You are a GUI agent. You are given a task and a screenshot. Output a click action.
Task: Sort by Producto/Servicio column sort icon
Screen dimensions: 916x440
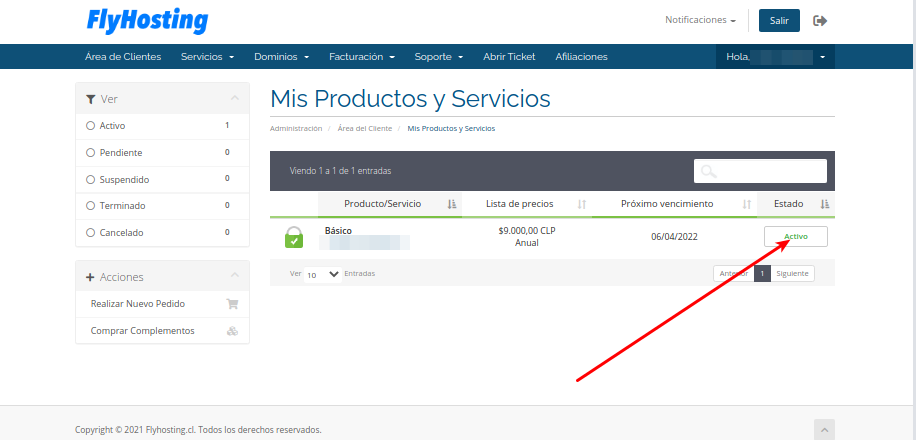(x=452, y=204)
